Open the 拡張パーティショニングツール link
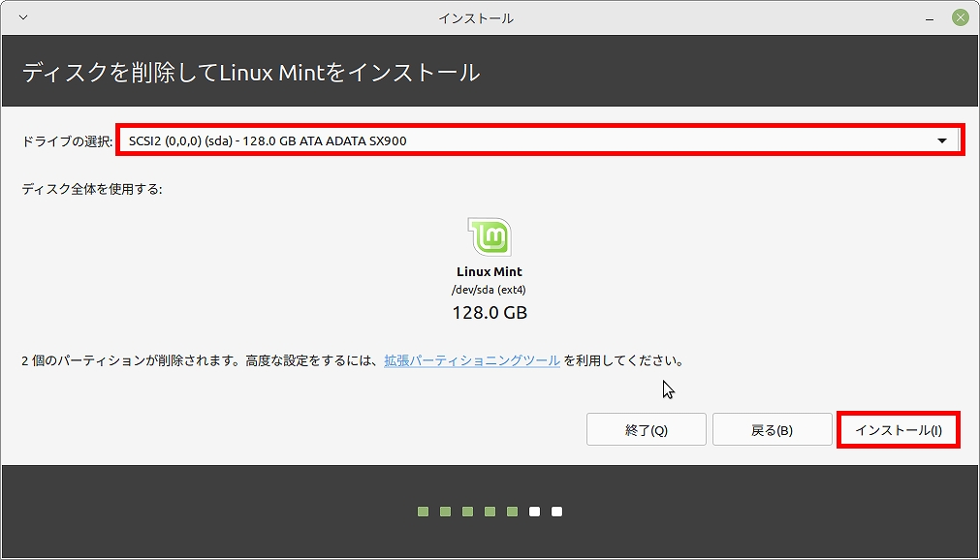This screenshot has width=980, height=560. [472, 361]
